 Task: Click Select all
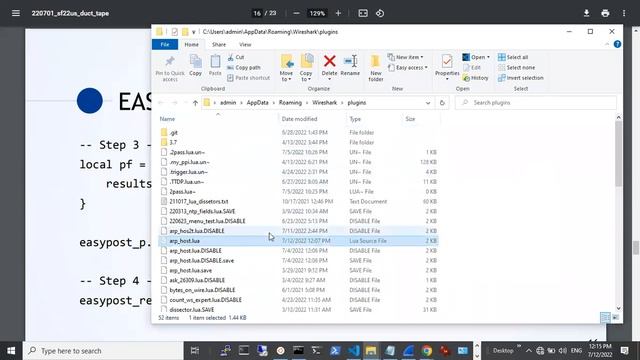pos(513,57)
